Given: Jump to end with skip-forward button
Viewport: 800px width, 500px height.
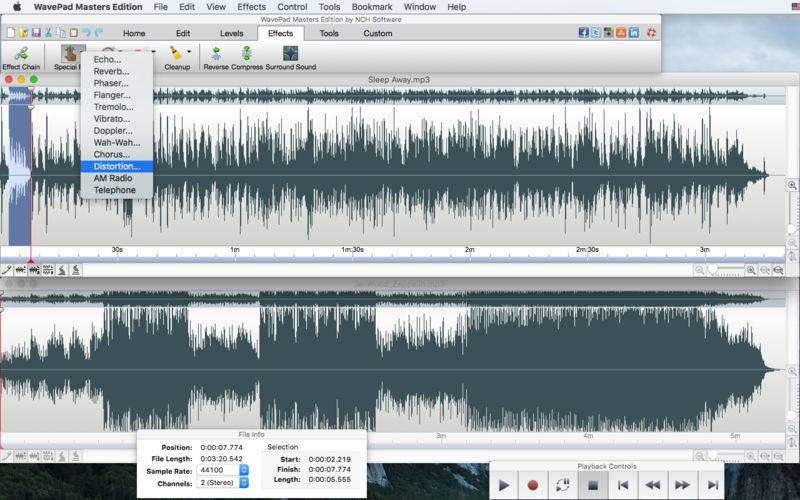Looking at the screenshot, I should click(x=713, y=485).
